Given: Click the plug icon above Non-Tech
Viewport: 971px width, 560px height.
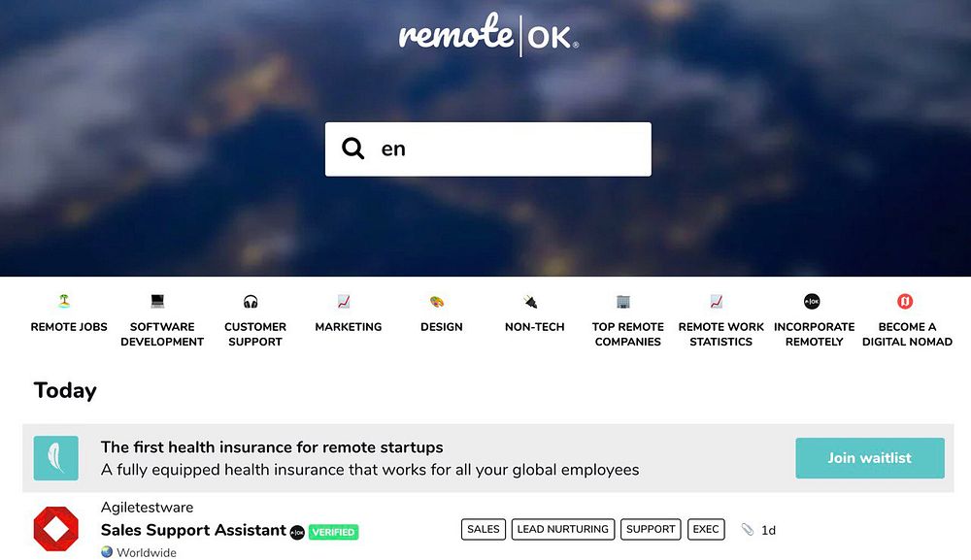Looking at the screenshot, I should click(x=530, y=301).
